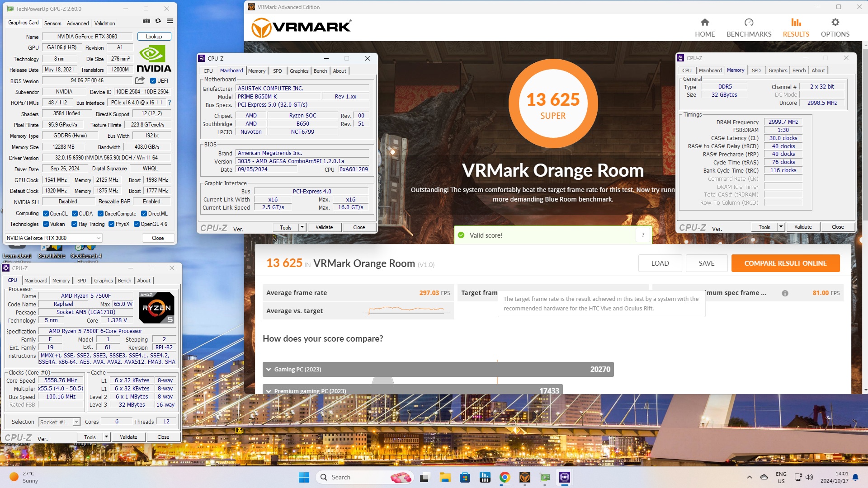Click COMPARE RESULT ONLINE button
The height and width of the screenshot is (488, 868).
(x=785, y=263)
